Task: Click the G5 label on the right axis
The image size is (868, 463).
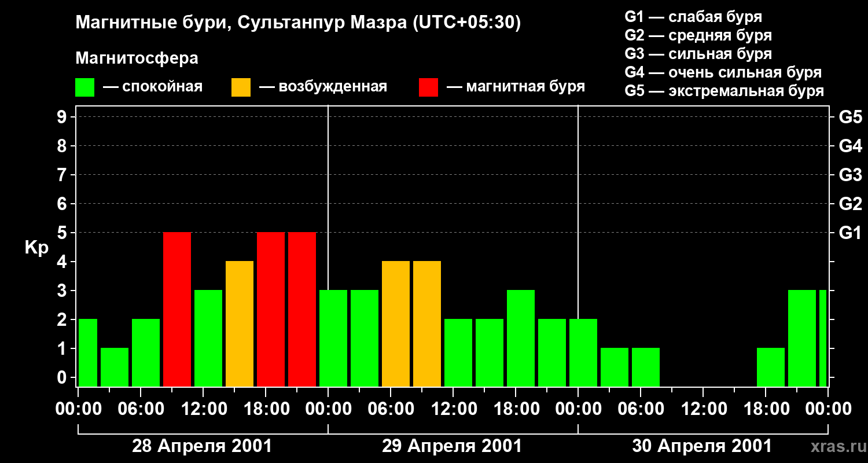Action: [x=850, y=117]
